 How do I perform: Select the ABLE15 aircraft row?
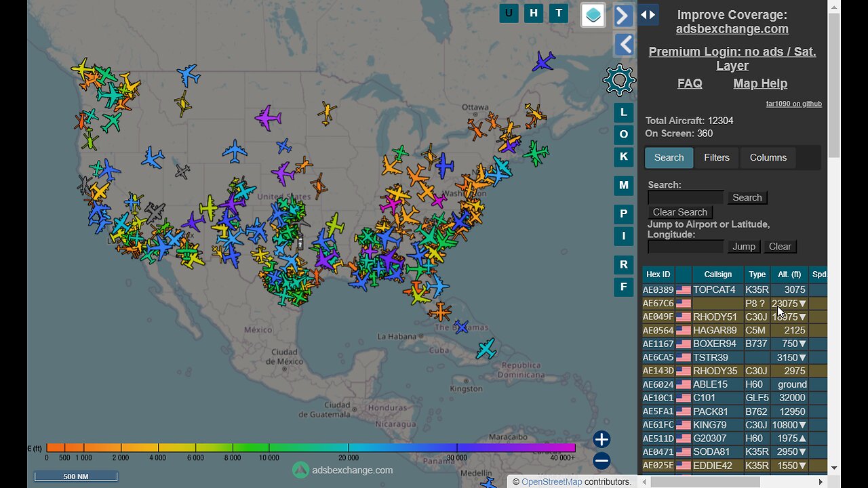click(x=734, y=384)
